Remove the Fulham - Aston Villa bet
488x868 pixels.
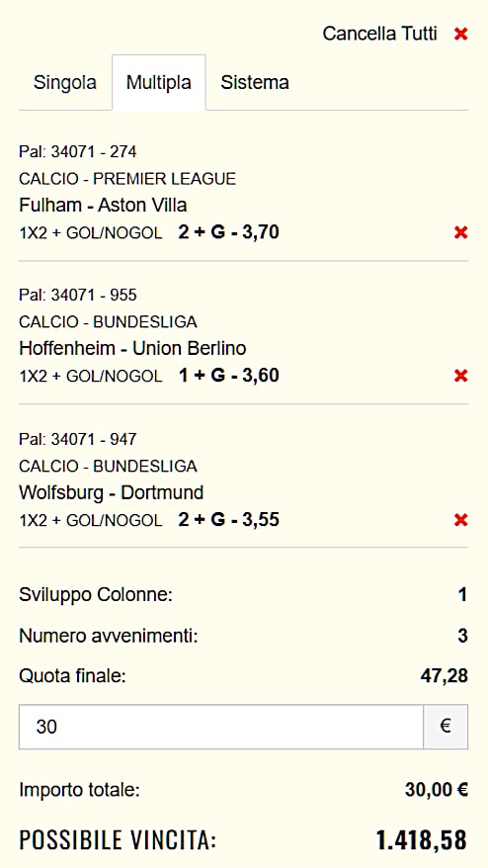(x=461, y=232)
